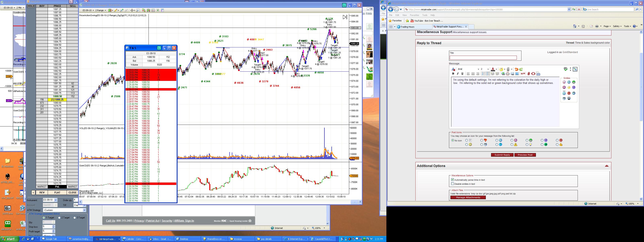Click the insert link icon in editor
The height and width of the screenshot is (242, 644).
click(503, 74)
